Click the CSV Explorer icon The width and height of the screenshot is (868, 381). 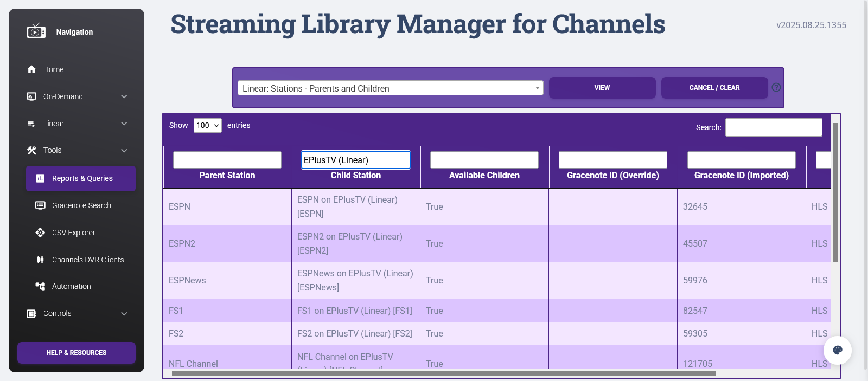tap(40, 233)
